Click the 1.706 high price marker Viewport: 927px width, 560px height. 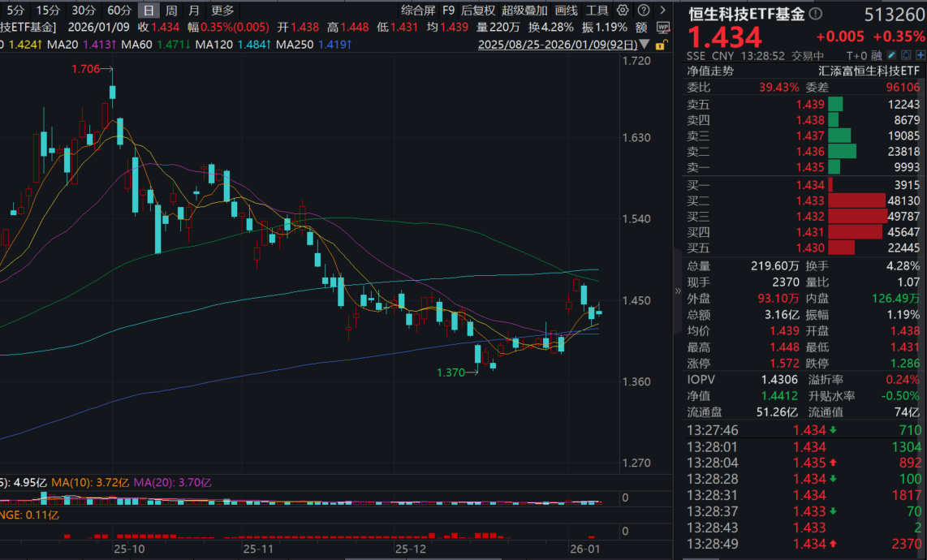click(x=86, y=70)
